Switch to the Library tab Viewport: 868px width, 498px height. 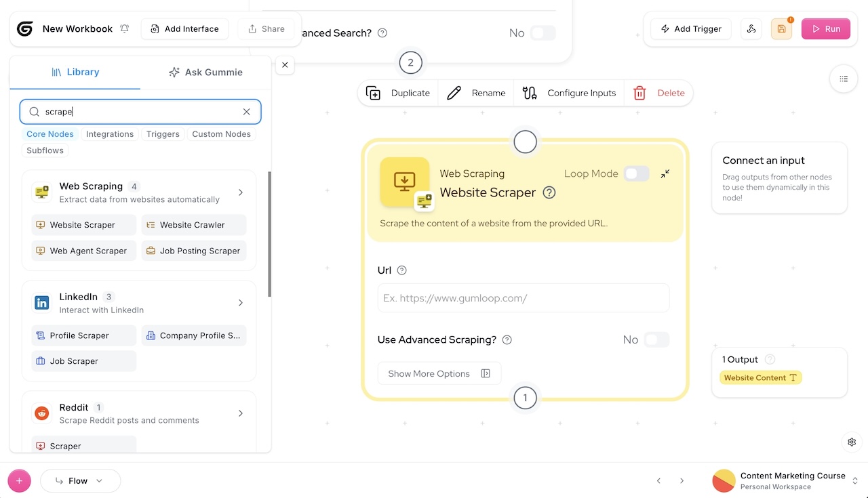click(75, 72)
